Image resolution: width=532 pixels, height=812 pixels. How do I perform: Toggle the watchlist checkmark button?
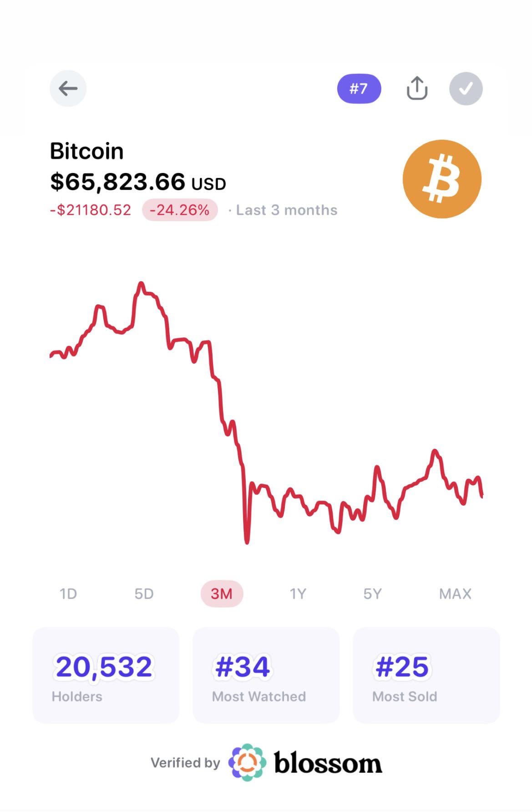[466, 89]
